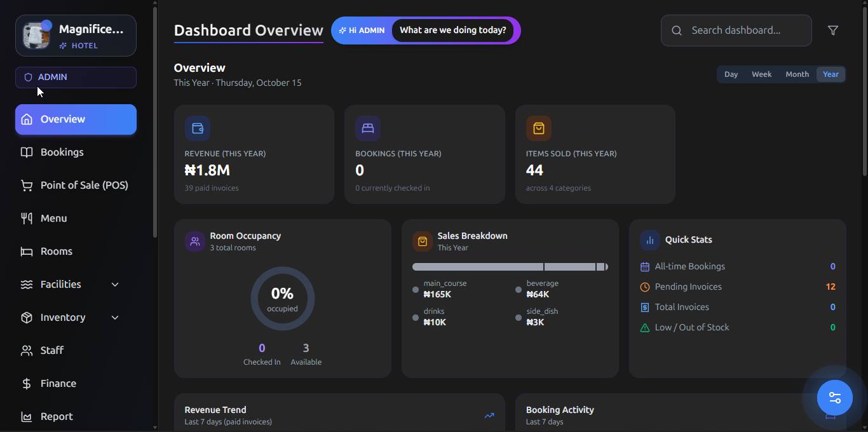Screen dimensions: 868x432
Task: Click the room occupancy 0% ring
Action: (x=283, y=299)
